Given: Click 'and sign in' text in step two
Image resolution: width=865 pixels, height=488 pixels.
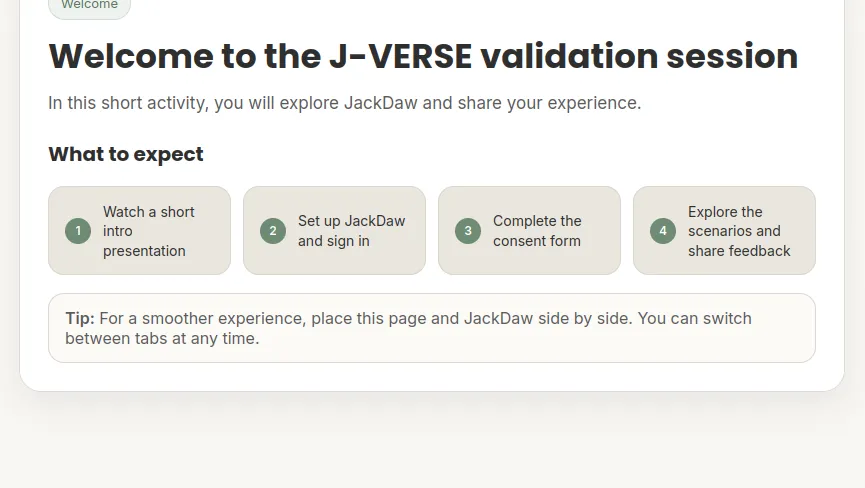Looking at the screenshot, I should [x=334, y=241].
